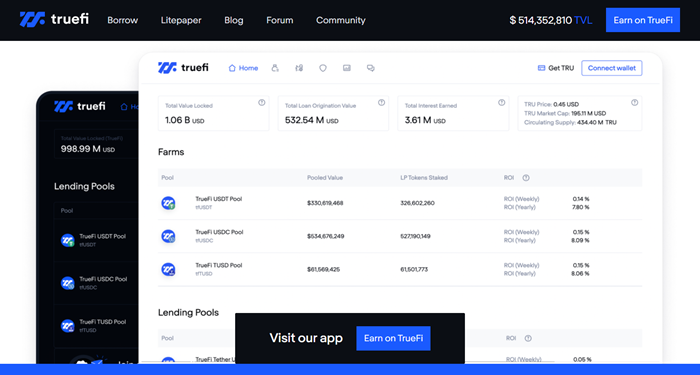Click the chat bubbles icon in app navigation
Image resolution: width=700 pixels, height=375 pixels.
point(371,68)
